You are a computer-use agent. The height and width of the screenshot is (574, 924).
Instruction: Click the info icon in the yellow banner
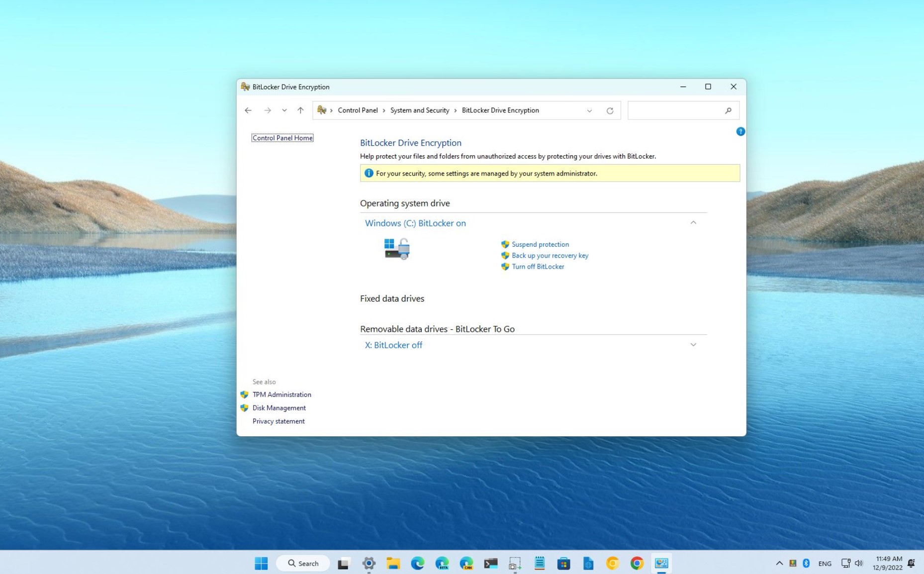click(369, 173)
